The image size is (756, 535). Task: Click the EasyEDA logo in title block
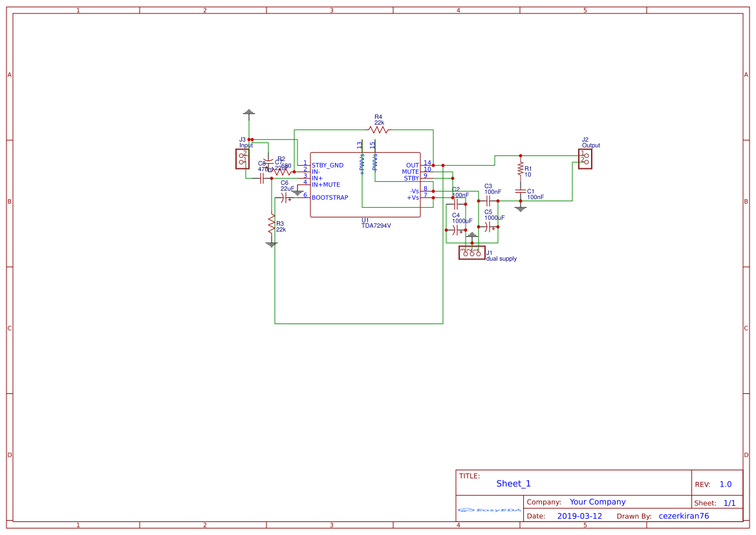[x=490, y=510]
